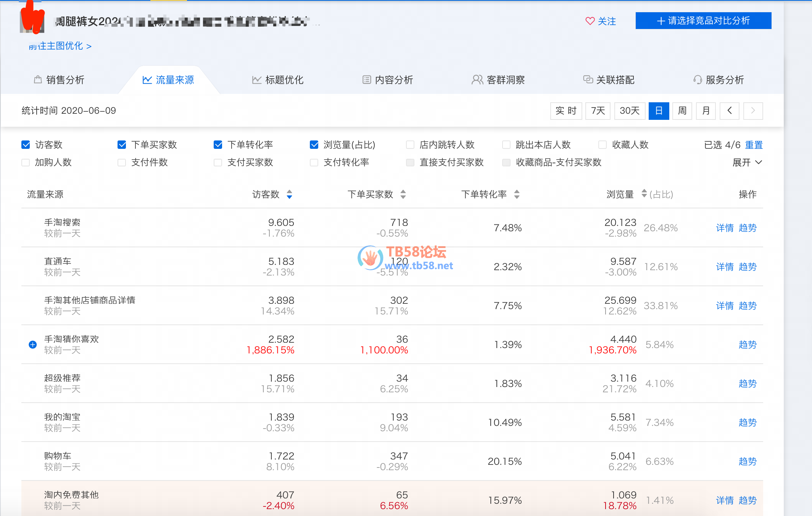The image size is (812, 516).
Task: Check the 加购人数 checkbox
Action: 26,163
